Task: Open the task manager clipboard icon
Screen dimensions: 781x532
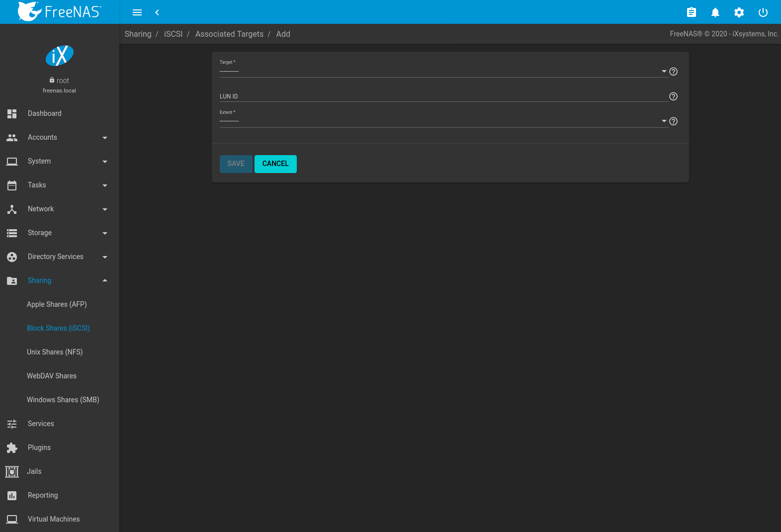Action: coord(691,12)
